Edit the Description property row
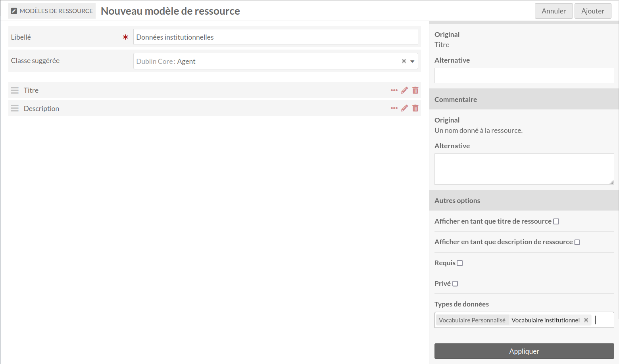 [x=404, y=108]
